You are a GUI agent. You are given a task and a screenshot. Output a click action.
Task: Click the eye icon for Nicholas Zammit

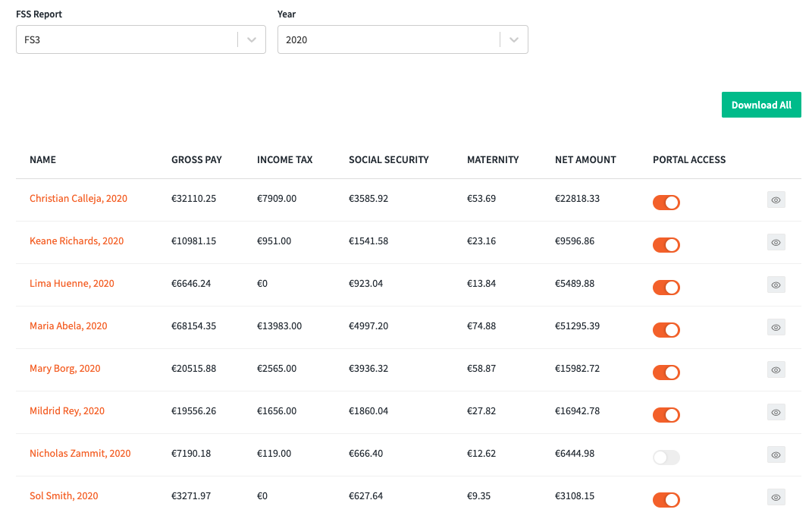(x=776, y=454)
